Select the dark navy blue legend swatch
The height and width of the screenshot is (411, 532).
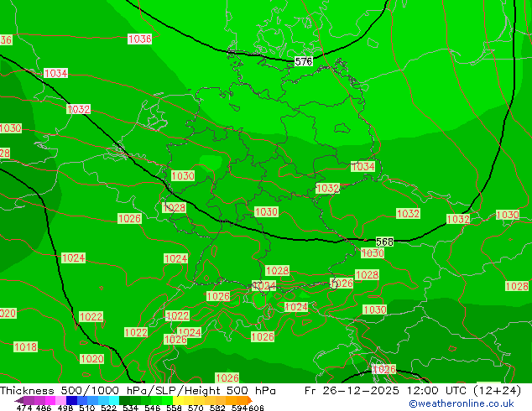click(71, 400)
